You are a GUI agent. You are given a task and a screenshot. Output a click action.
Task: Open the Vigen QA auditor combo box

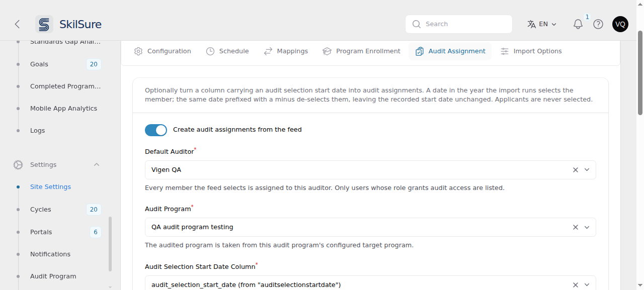[370, 170]
